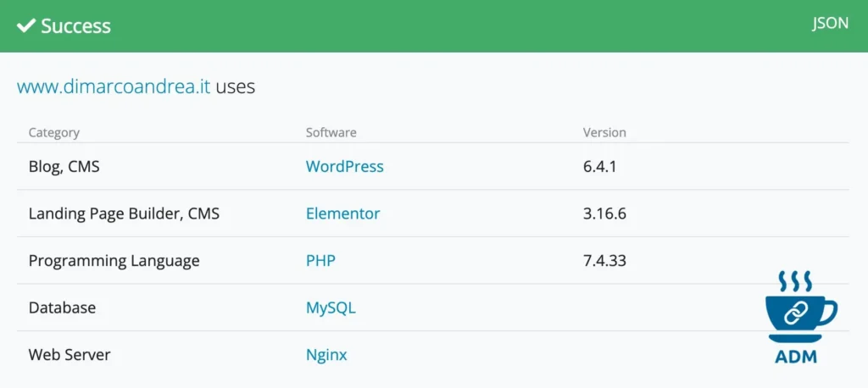Click the Success header text
Viewport: 868px width, 388px height.
(75, 26)
